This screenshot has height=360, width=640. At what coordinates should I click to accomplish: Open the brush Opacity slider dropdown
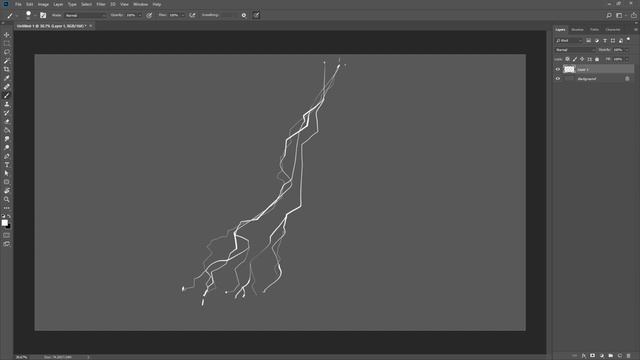140,15
